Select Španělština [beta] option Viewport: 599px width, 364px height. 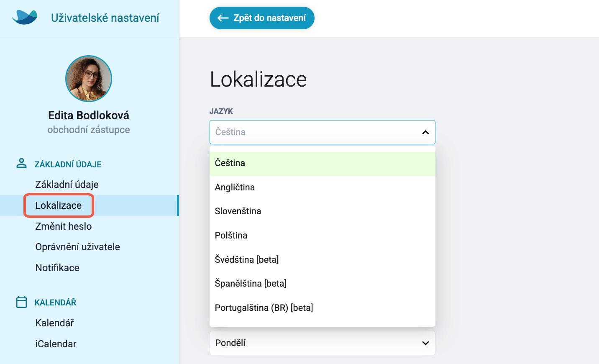coord(322,284)
